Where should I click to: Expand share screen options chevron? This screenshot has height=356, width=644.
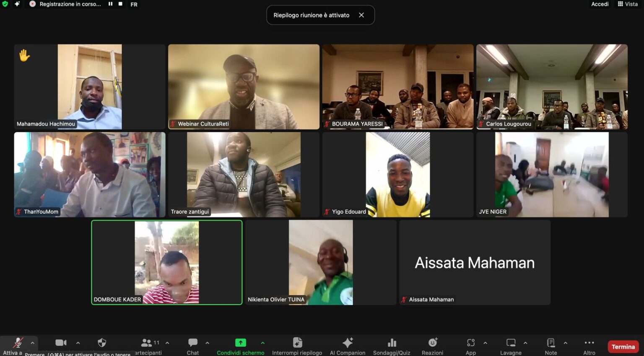point(262,343)
